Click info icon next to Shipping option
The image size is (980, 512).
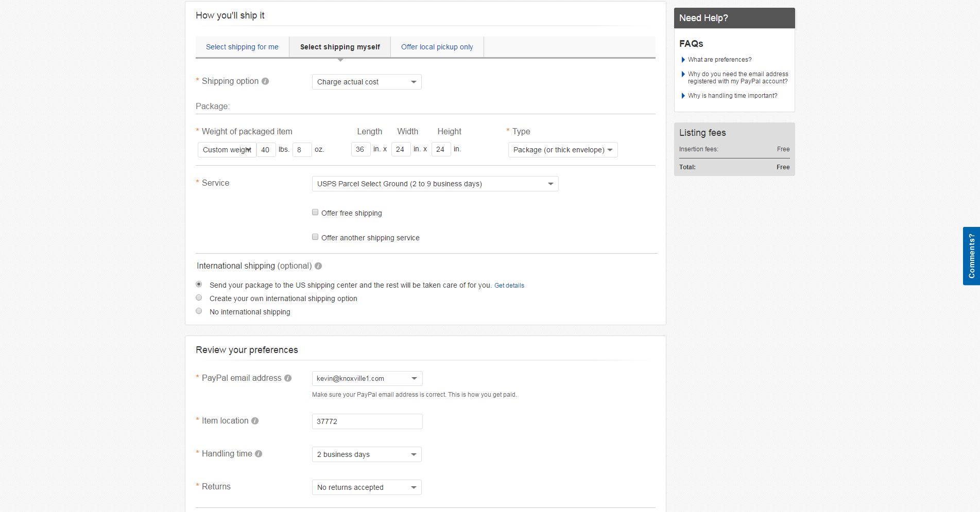[265, 81]
